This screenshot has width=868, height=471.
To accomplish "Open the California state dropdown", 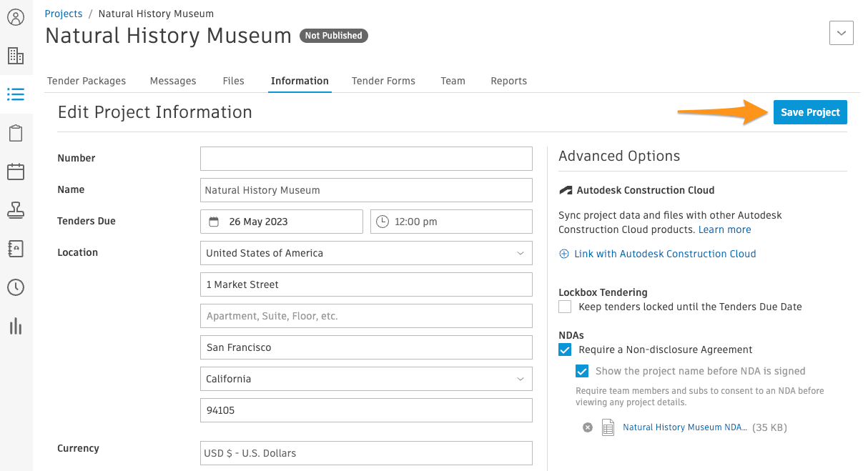I will [x=366, y=379].
